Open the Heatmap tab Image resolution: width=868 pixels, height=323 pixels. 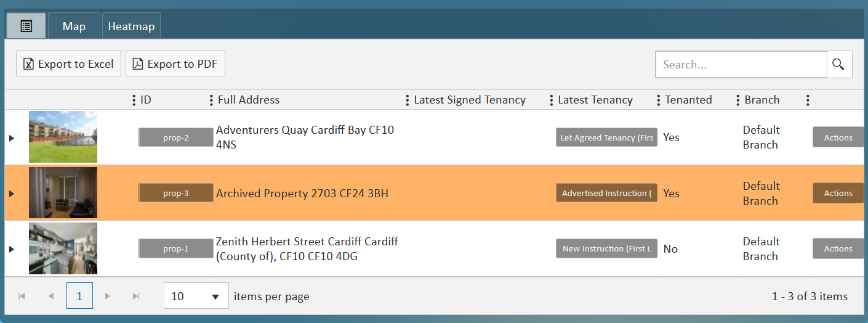(x=131, y=27)
